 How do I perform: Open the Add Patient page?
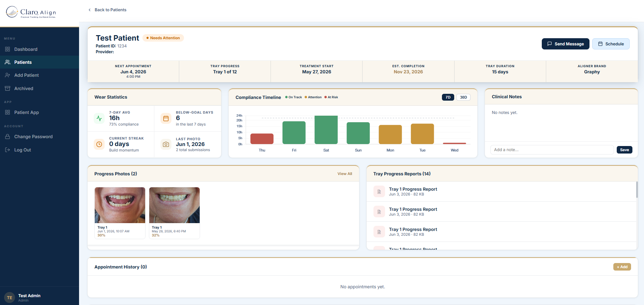[x=40, y=75]
